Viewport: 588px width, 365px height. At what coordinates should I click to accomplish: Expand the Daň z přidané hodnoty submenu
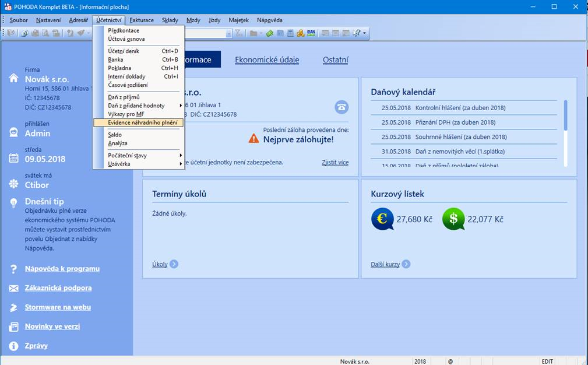[x=181, y=106]
